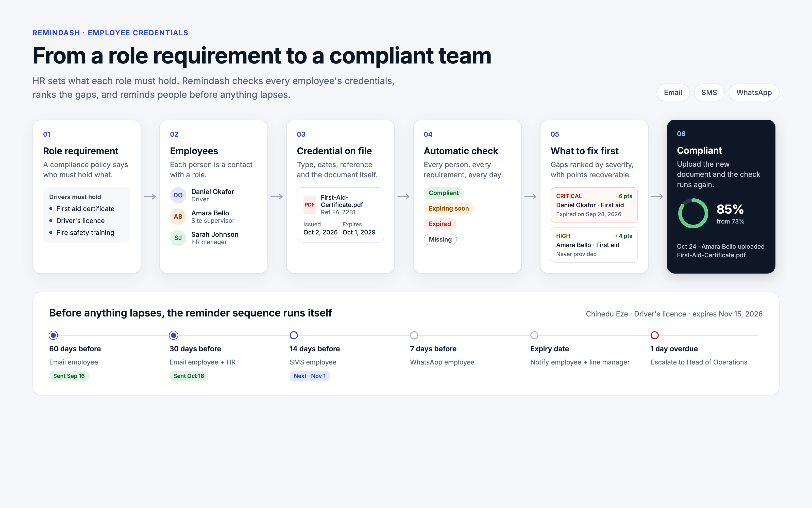The width and height of the screenshot is (812, 508).
Task: Select the 60 days before timeline marker
Action: click(x=53, y=335)
